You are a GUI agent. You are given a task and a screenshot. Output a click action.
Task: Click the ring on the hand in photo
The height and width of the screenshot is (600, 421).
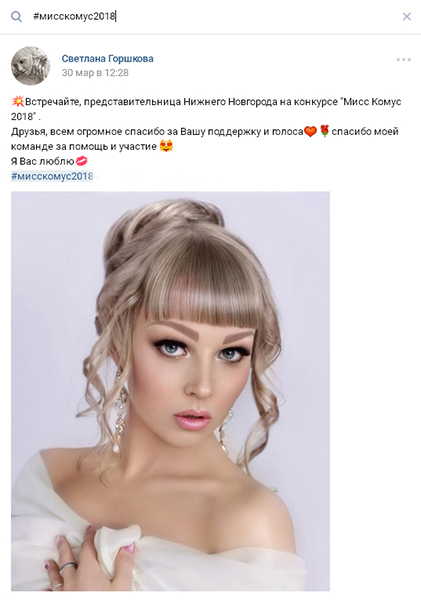tap(68, 568)
